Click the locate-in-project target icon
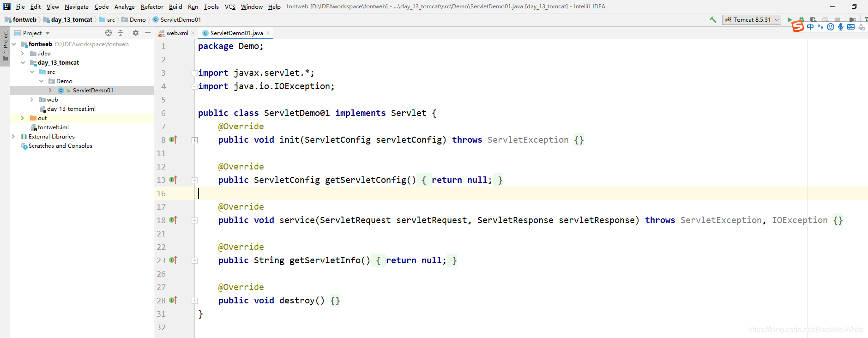868x338 pixels. (108, 33)
